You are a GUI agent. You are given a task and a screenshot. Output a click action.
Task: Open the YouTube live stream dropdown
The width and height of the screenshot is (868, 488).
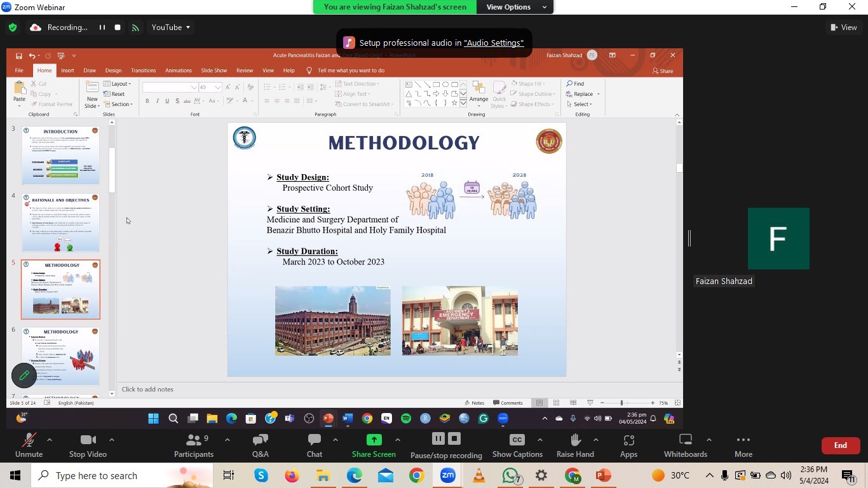click(x=171, y=27)
